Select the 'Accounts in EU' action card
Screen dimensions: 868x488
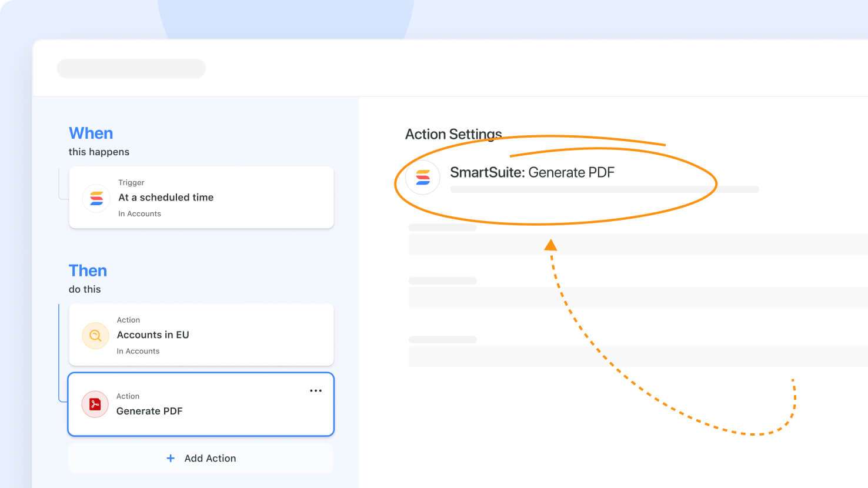click(x=201, y=335)
